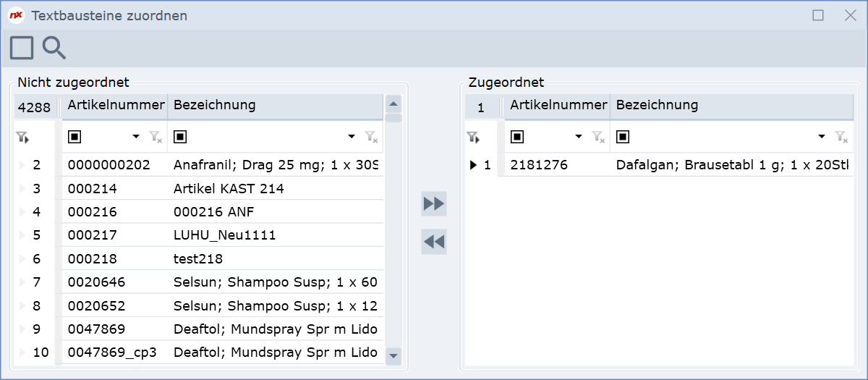Click filter funnel icon in Zugeordnet table

(x=474, y=137)
